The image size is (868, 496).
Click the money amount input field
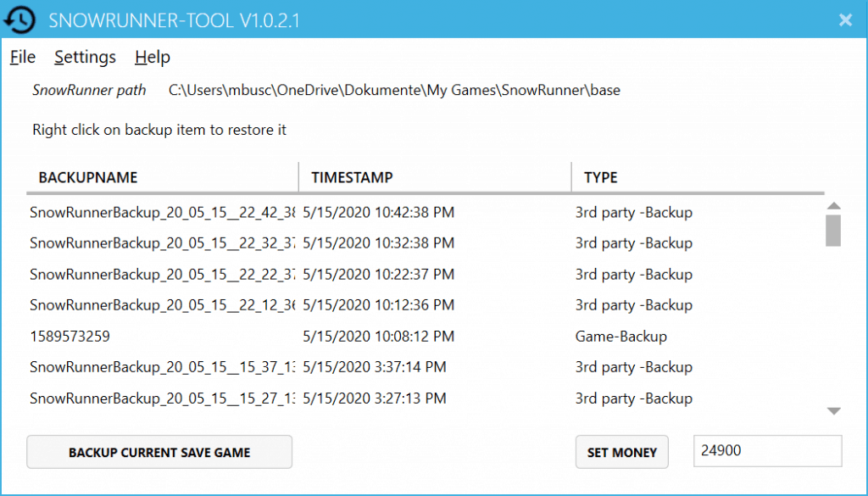pos(767,450)
